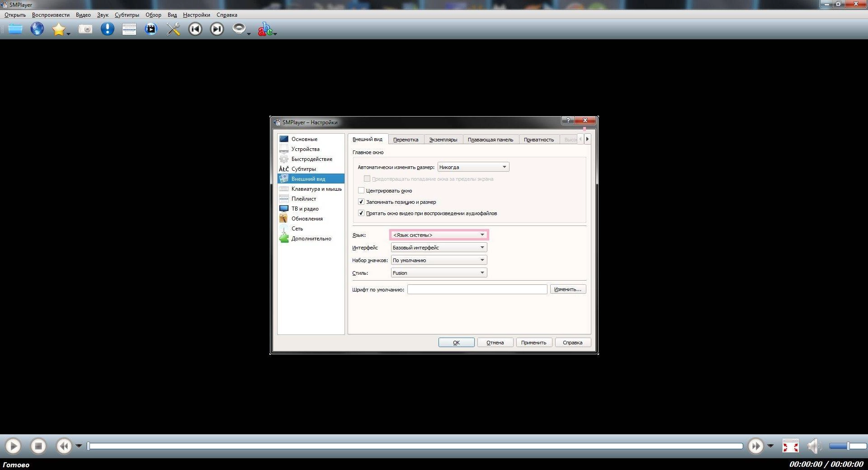Open the Справка menu in menu bar
This screenshot has width=868, height=470.
click(227, 15)
